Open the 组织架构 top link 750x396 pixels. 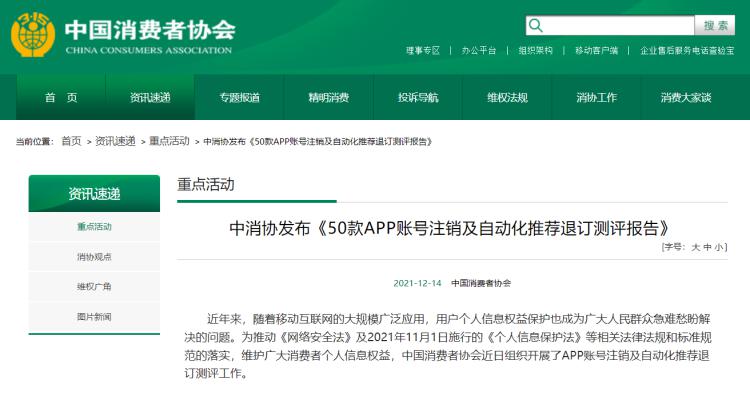tap(535, 50)
